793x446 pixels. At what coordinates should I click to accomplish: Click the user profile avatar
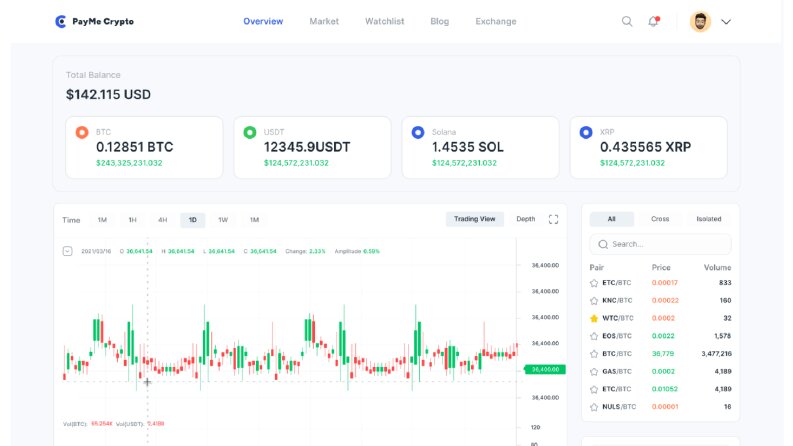coord(700,21)
